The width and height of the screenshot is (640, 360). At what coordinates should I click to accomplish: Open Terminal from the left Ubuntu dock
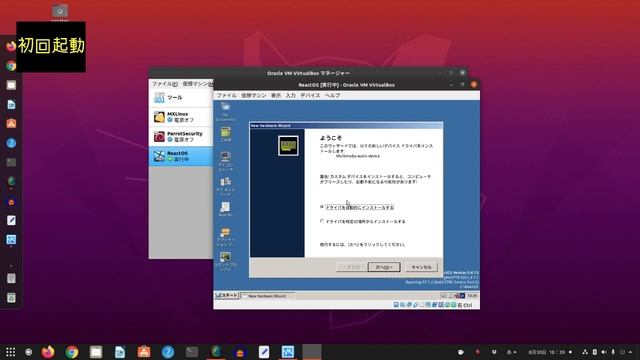click(11, 162)
